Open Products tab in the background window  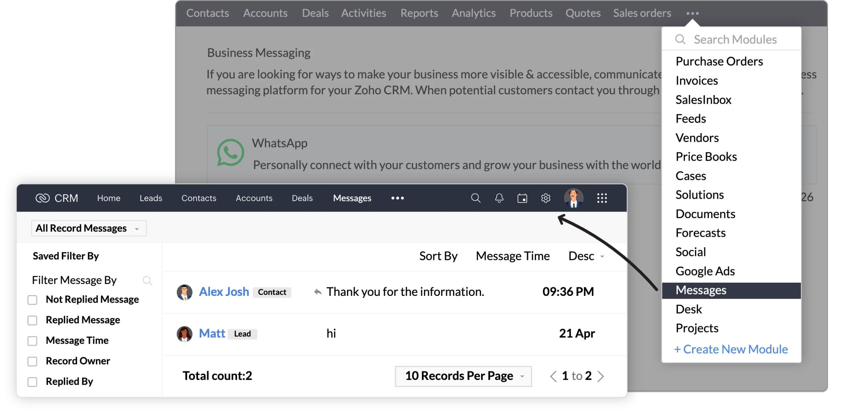tap(531, 13)
